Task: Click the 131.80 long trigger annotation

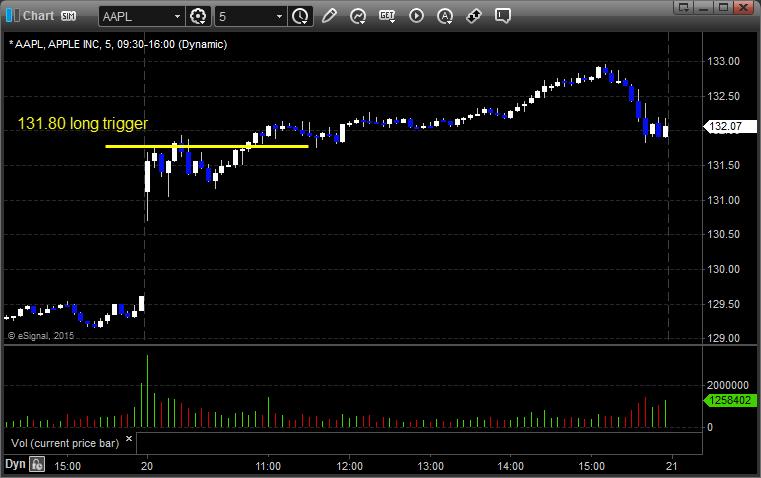Action: point(83,123)
